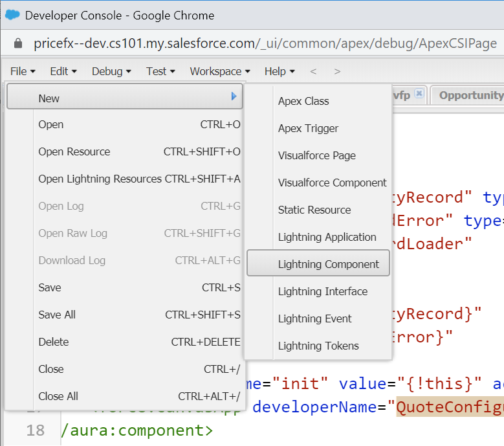
Task: Select Open Lightning Resources menu item
Action: click(x=100, y=179)
